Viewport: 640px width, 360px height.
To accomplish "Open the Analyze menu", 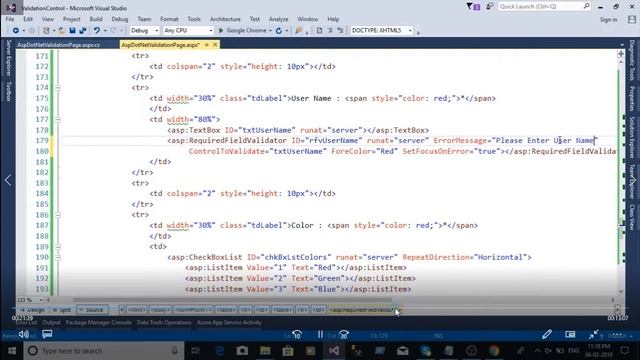I will [x=278, y=19].
